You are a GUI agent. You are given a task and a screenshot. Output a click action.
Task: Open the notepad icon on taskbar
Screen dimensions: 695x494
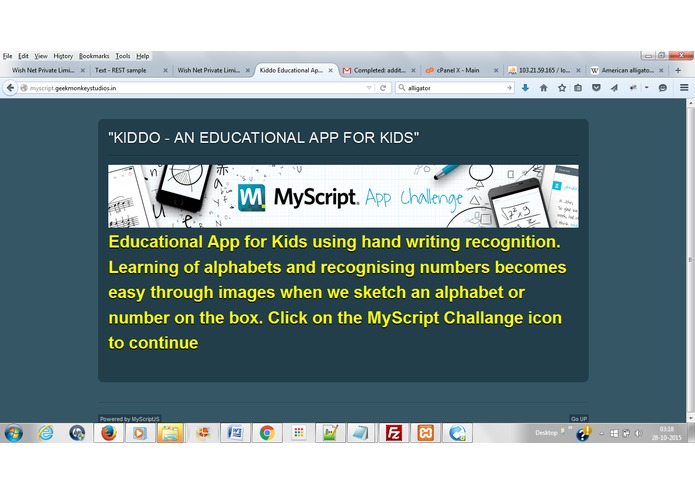click(362, 433)
